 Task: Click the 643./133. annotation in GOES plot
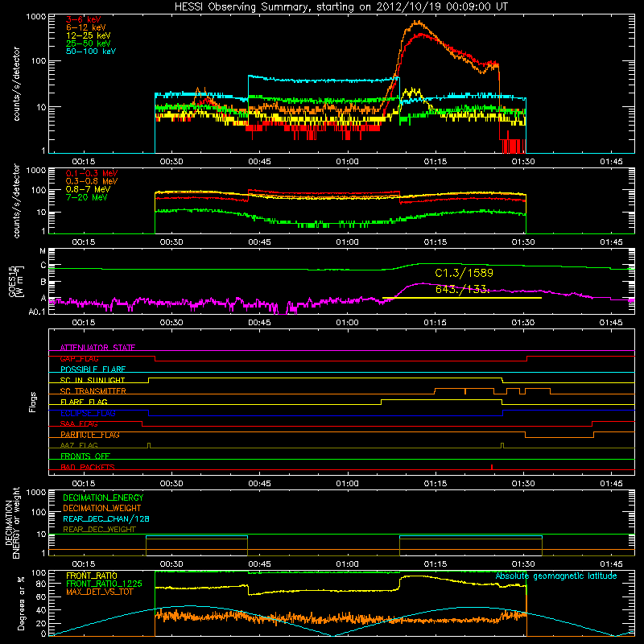tap(462, 290)
